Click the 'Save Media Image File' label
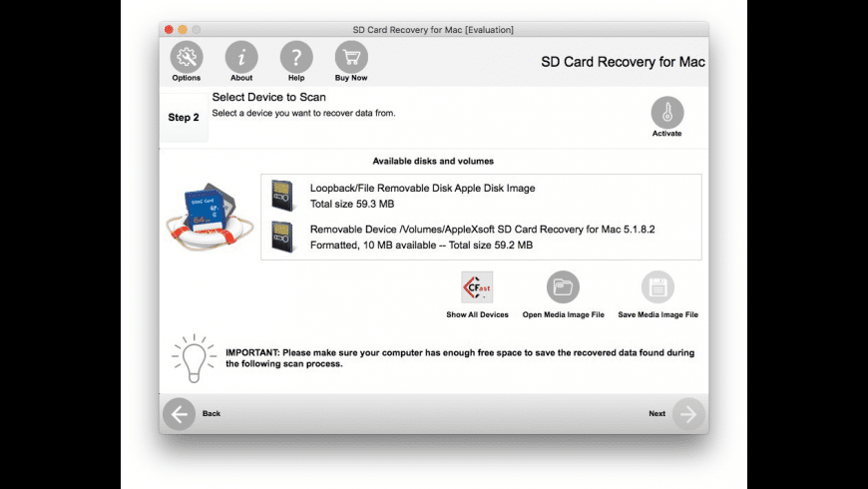Screen dimensions: 868x489 (657, 314)
